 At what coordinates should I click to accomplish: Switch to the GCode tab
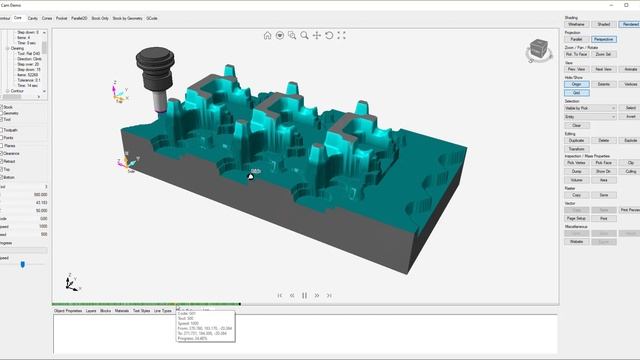pos(152,18)
